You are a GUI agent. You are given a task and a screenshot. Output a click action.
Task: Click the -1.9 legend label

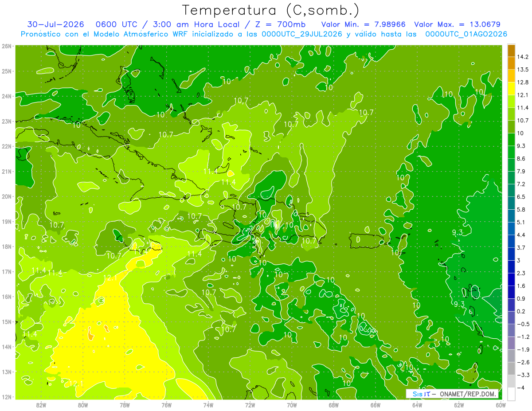(x=523, y=350)
